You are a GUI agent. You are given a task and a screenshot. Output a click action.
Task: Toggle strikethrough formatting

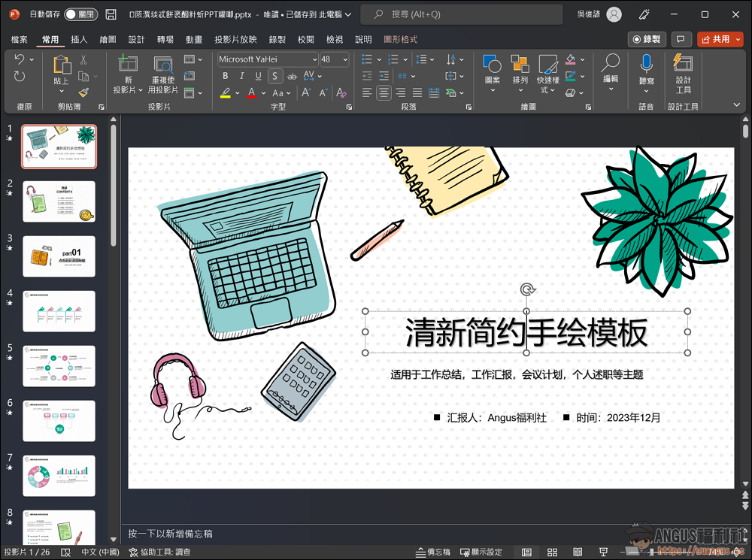292,76
